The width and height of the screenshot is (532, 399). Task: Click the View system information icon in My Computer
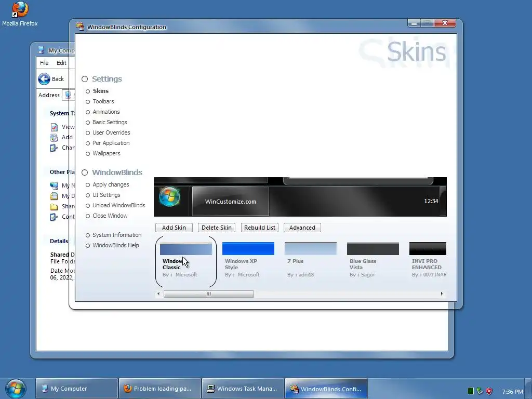tap(54, 127)
